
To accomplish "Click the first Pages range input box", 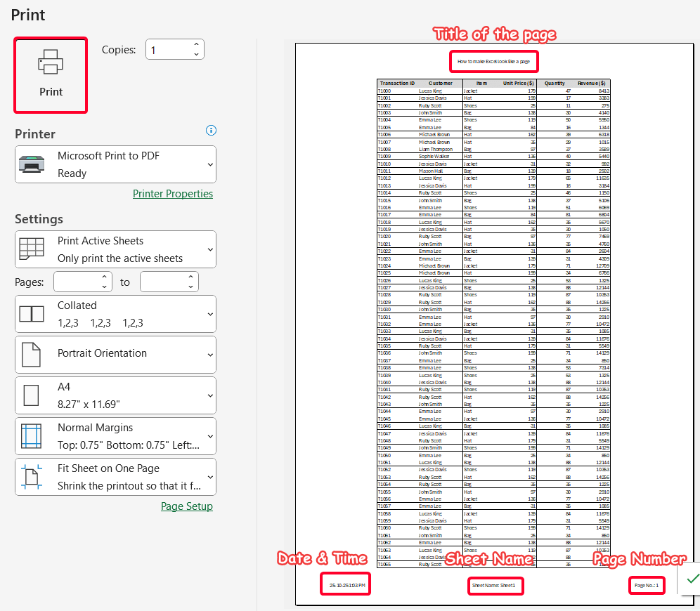I will pyautogui.click(x=77, y=281).
